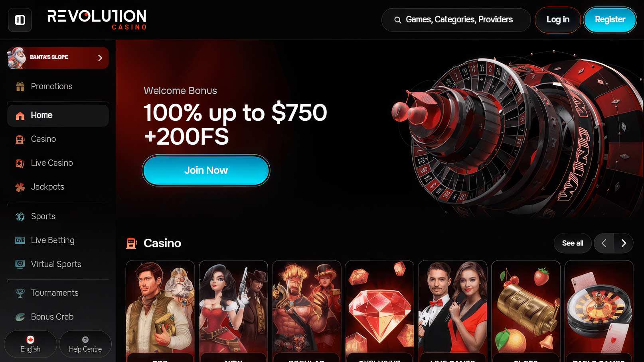The width and height of the screenshot is (644, 362).
Task: Open Virtual Sports monitor icon
Action: coord(20,264)
